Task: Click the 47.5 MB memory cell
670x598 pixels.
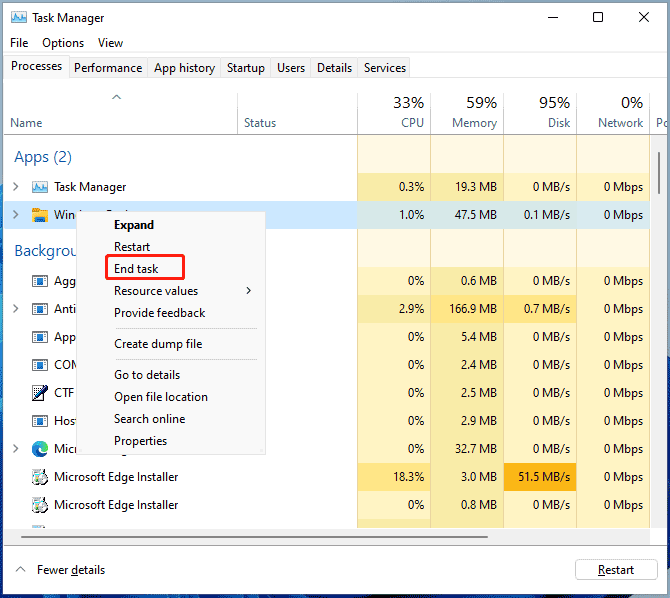Action: coord(467,215)
